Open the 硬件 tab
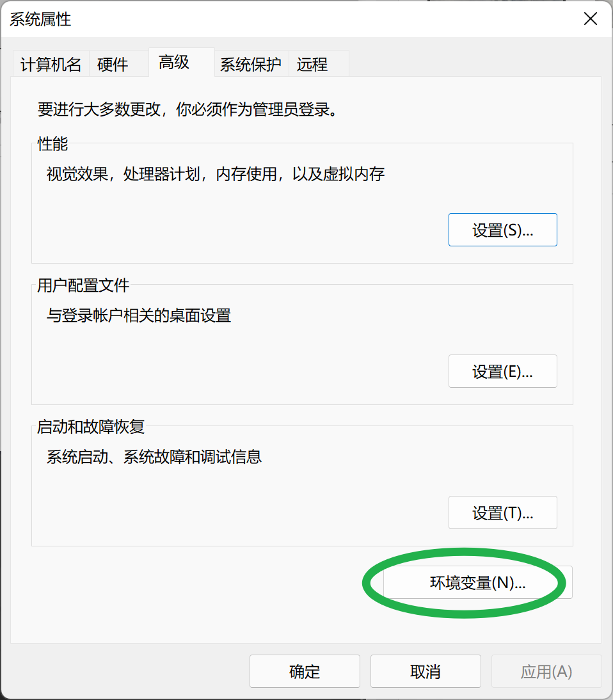The height and width of the screenshot is (700, 613). (x=113, y=65)
